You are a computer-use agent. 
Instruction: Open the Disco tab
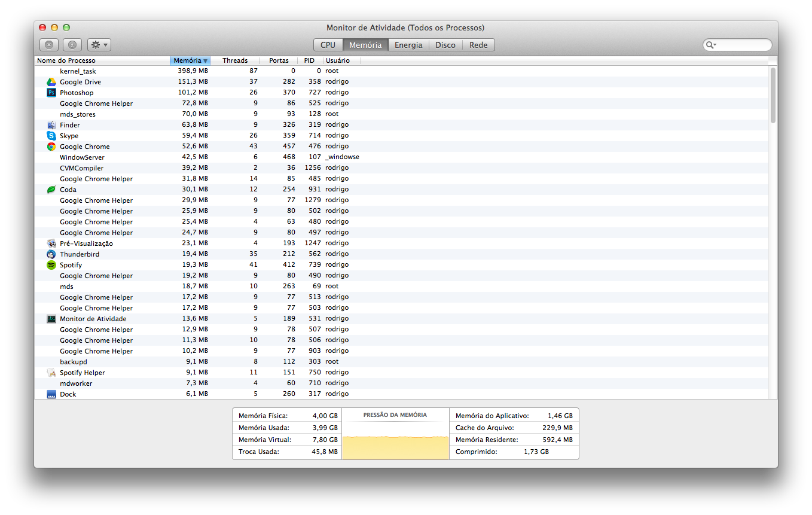(x=445, y=45)
